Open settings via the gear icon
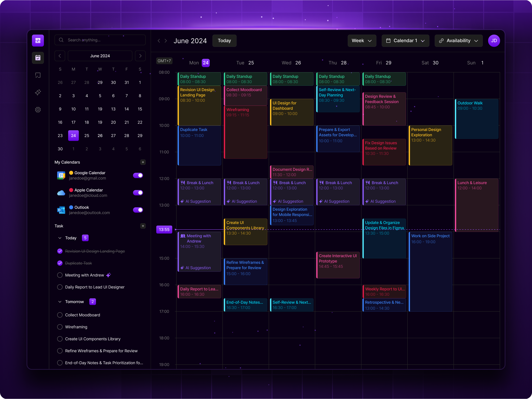The image size is (532, 399). click(x=38, y=110)
